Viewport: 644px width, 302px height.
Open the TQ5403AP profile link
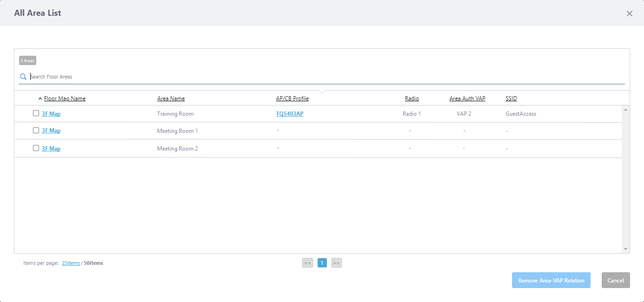[289, 114]
